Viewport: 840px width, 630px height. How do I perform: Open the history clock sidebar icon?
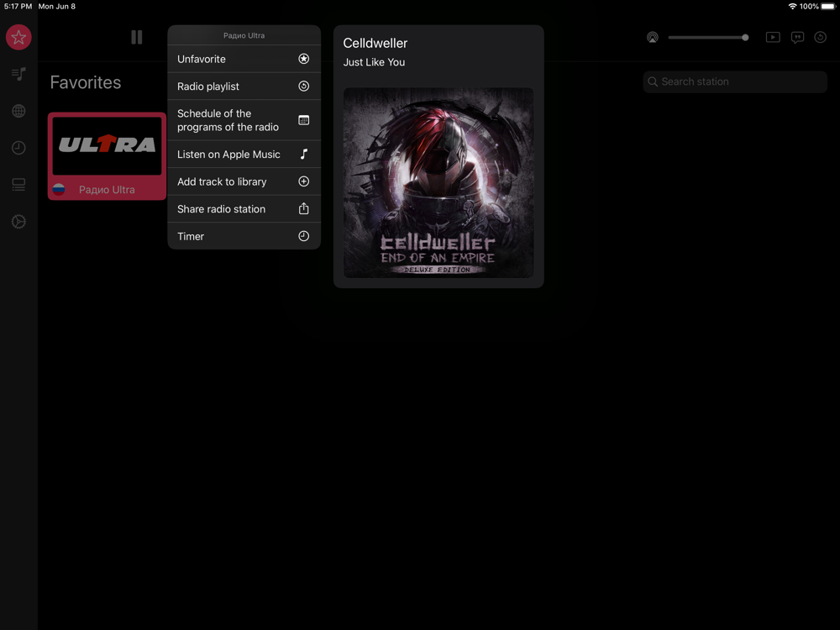coord(18,148)
